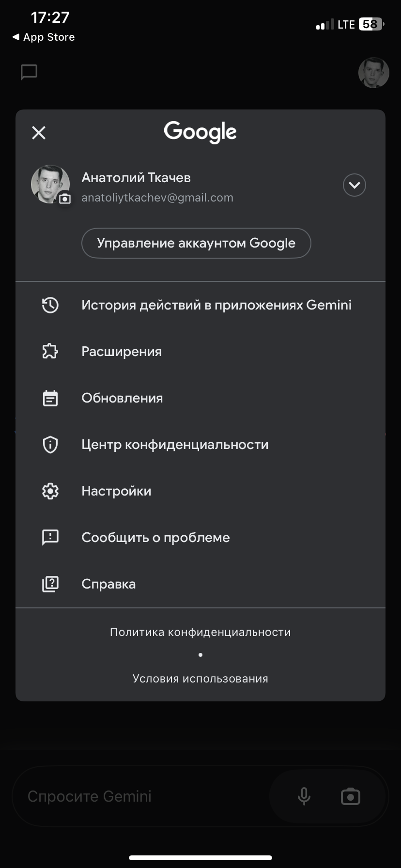Open Условия использования link
401x868 pixels.
point(200,679)
